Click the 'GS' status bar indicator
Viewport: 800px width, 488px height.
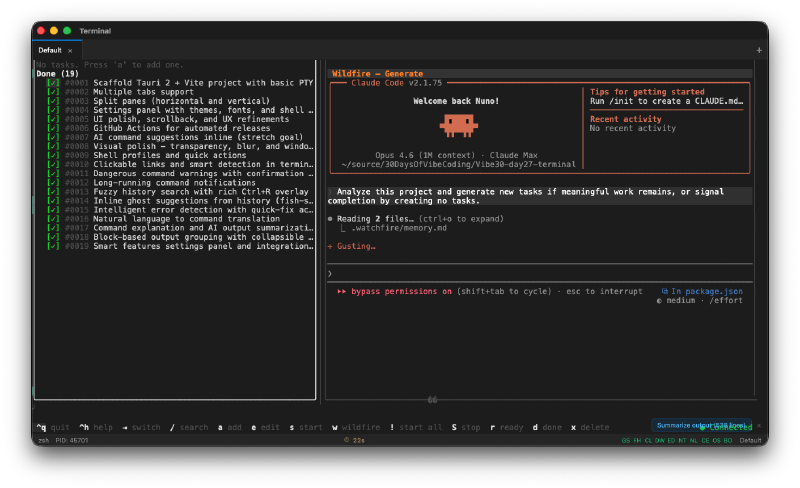626,441
